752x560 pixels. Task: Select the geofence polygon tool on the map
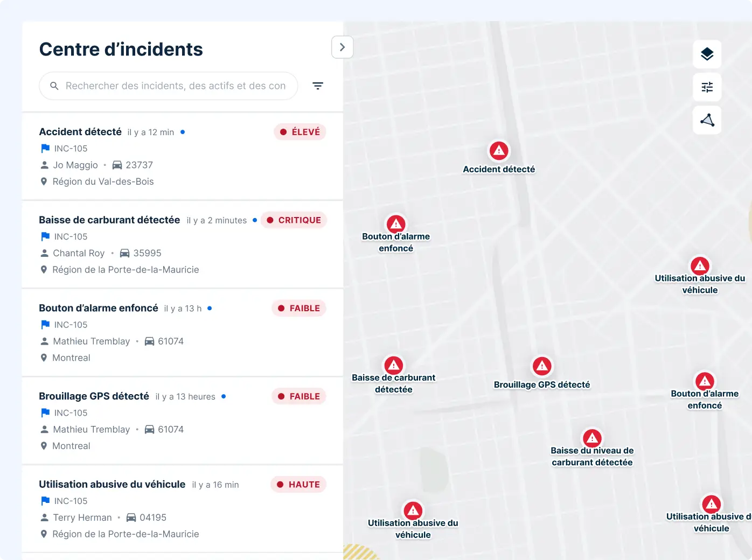point(707,120)
